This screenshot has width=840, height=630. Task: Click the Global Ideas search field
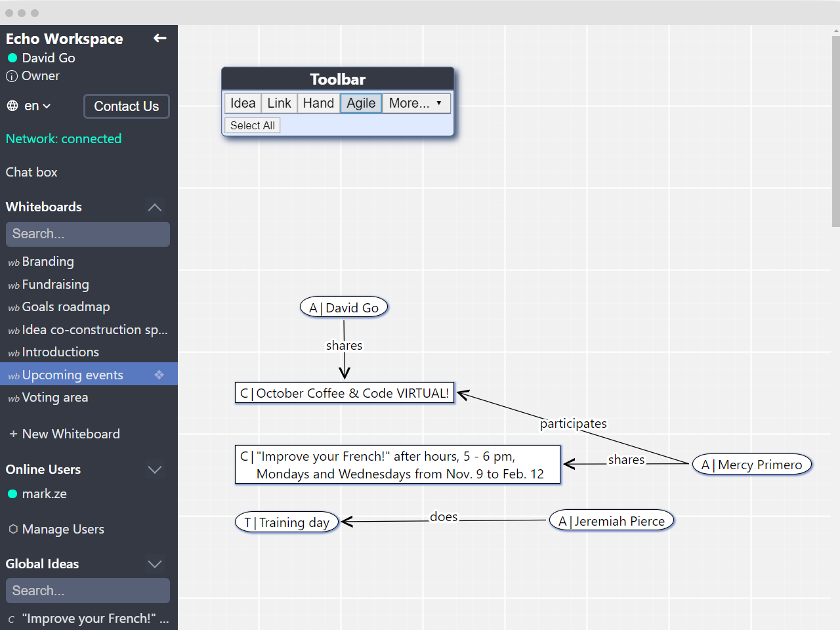click(x=88, y=591)
